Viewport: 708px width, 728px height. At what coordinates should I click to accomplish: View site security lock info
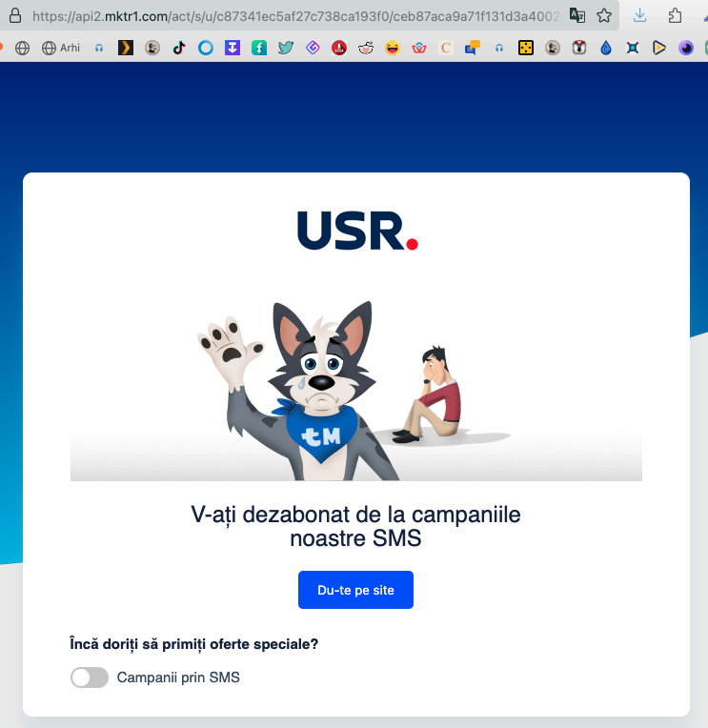click(15, 16)
